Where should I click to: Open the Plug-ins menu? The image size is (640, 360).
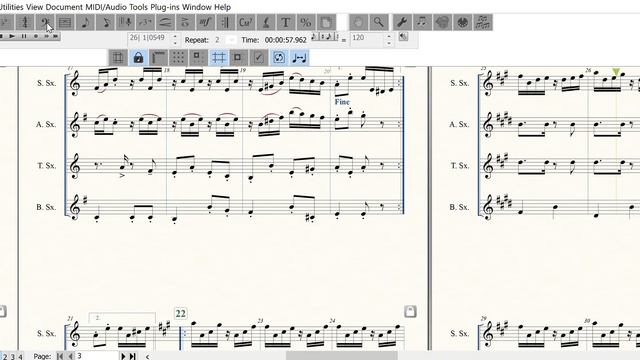[x=164, y=7]
